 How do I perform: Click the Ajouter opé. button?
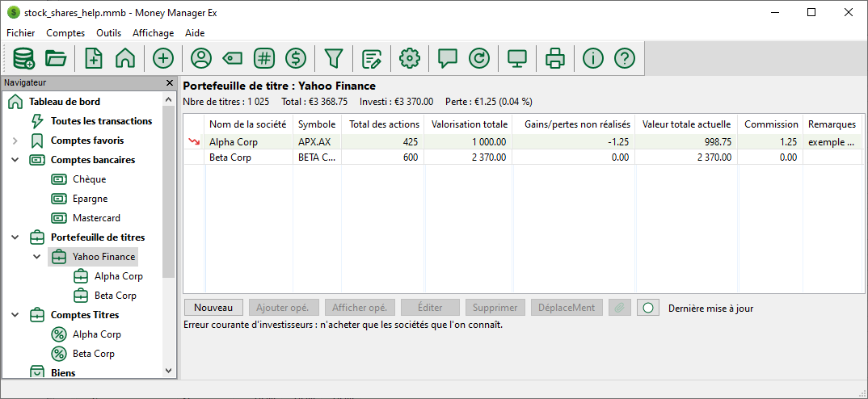[284, 308]
